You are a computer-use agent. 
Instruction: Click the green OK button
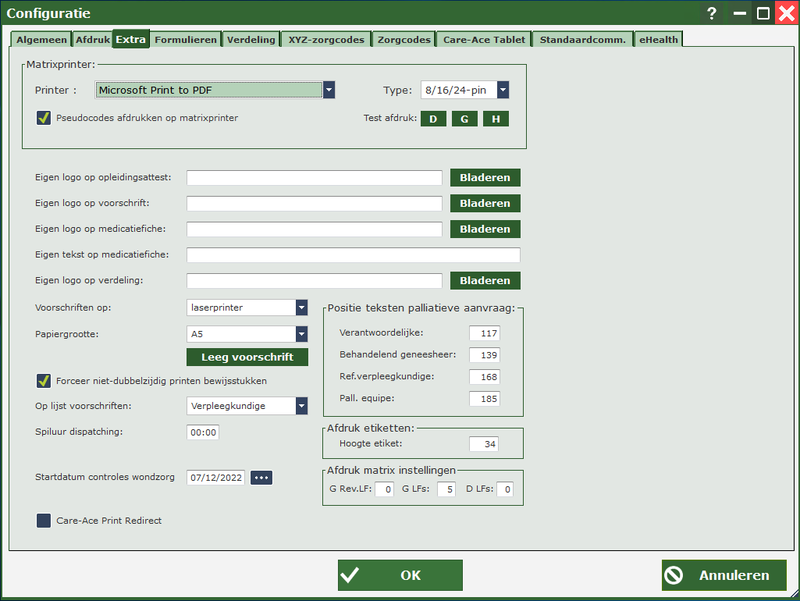[400, 575]
